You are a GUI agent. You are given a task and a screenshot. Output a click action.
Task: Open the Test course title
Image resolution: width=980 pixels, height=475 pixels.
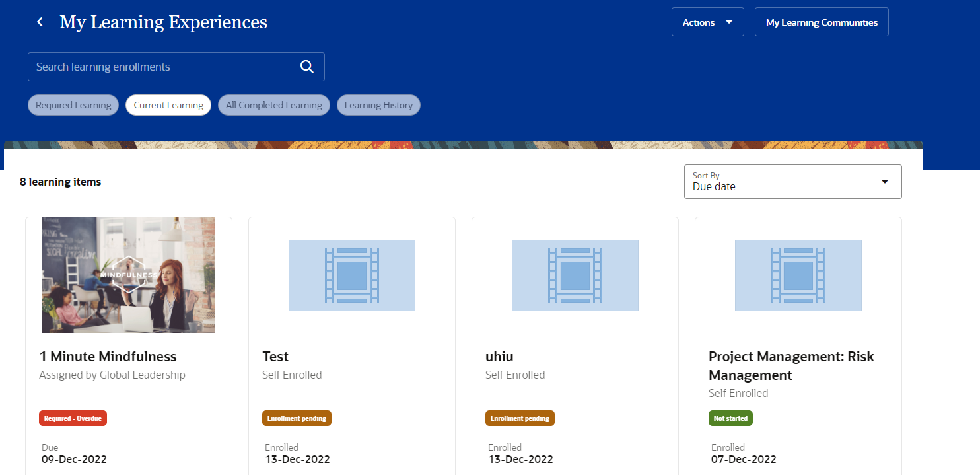tap(275, 357)
